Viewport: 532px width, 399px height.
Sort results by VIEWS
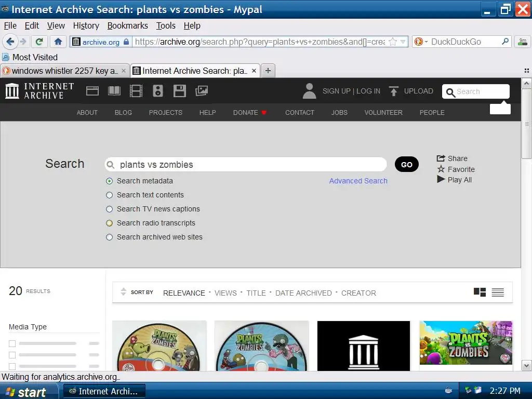click(x=225, y=293)
